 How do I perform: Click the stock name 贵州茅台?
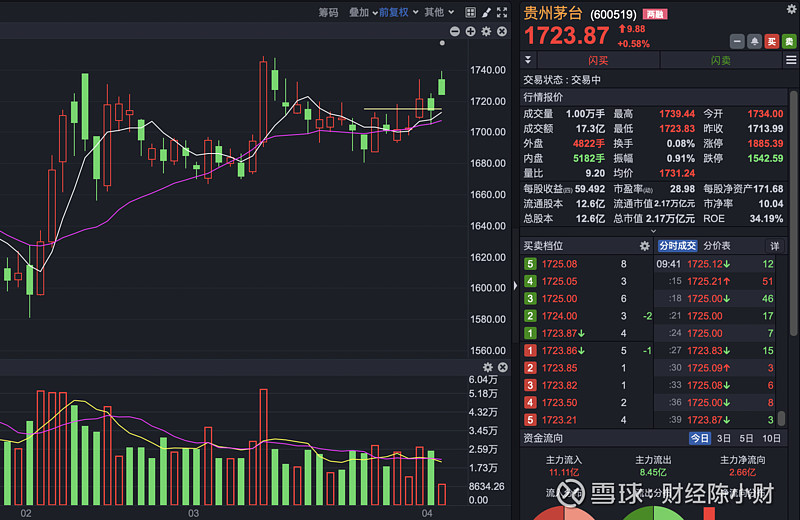point(553,13)
